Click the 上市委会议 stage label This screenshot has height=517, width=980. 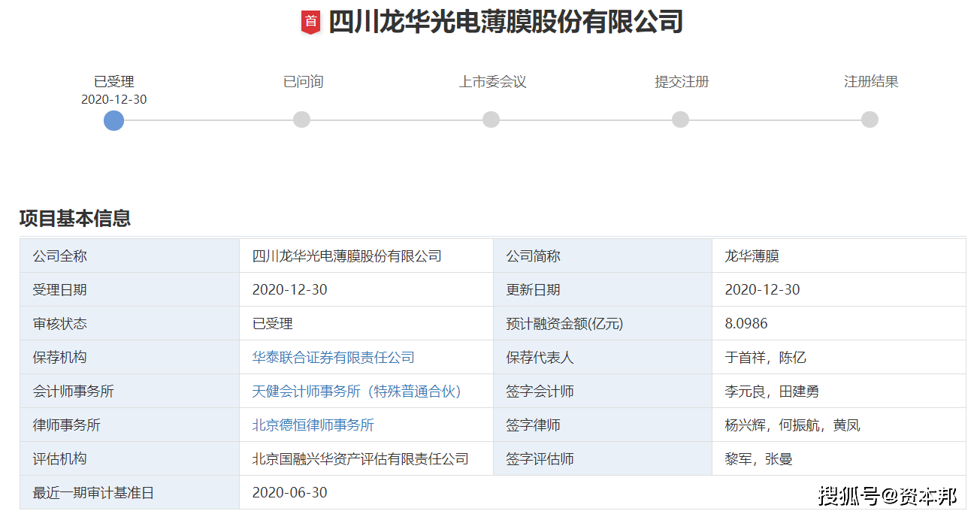(492, 82)
